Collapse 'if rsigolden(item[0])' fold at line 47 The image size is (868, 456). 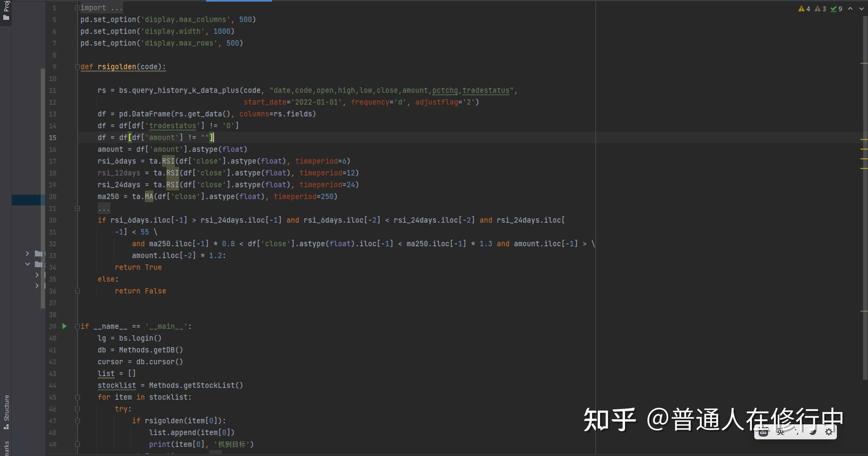77,421
